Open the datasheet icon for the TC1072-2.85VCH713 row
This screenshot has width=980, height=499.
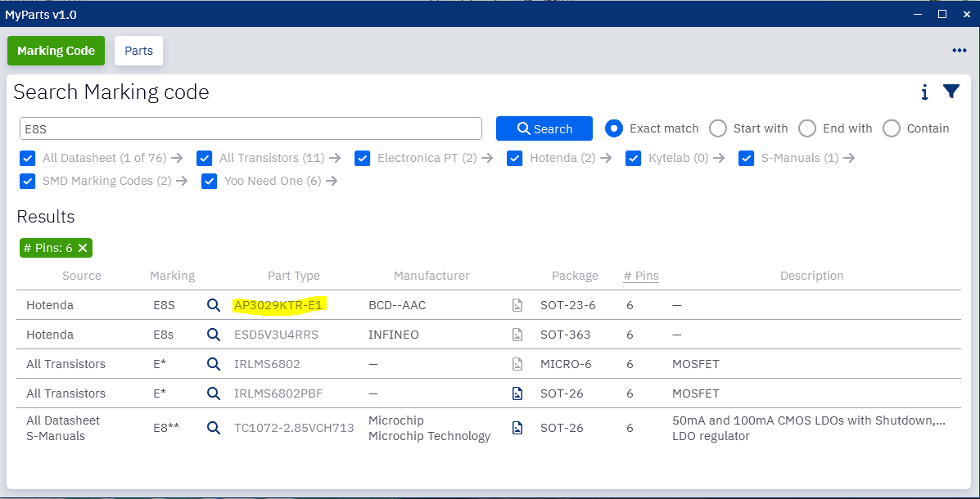coord(517,428)
